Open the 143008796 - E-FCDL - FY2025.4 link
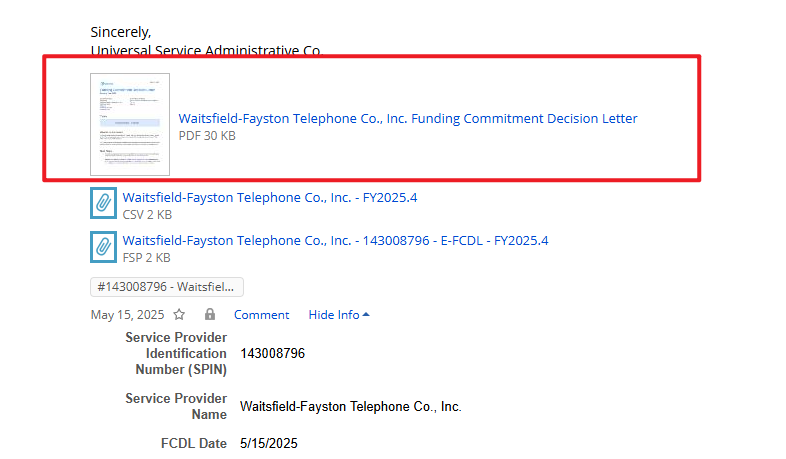This screenshot has height=459, width=786. point(335,240)
